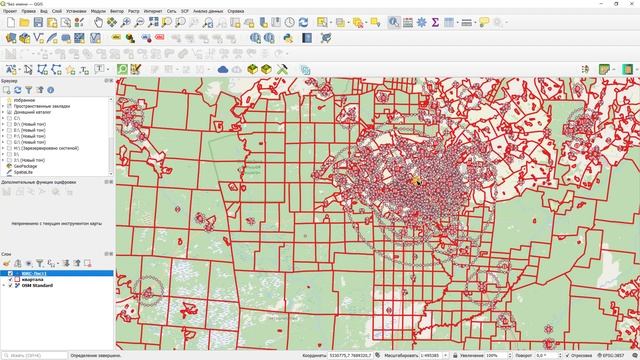Image resolution: width=640 pixels, height=360 pixels.
Task: Filter the Browser panel with funnel icon
Action: (x=29, y=90)
